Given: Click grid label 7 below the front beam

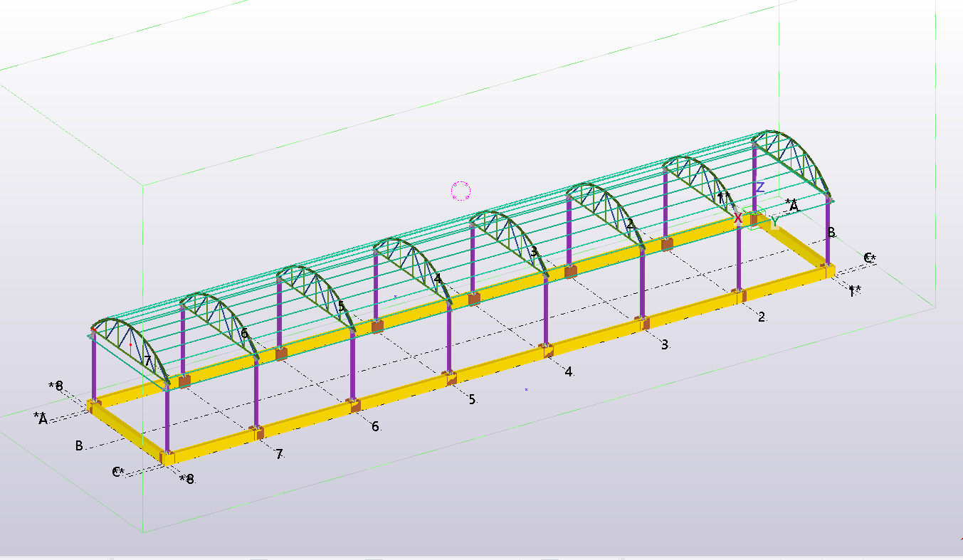Looking at the screenshot, I should tap(279, 454).
